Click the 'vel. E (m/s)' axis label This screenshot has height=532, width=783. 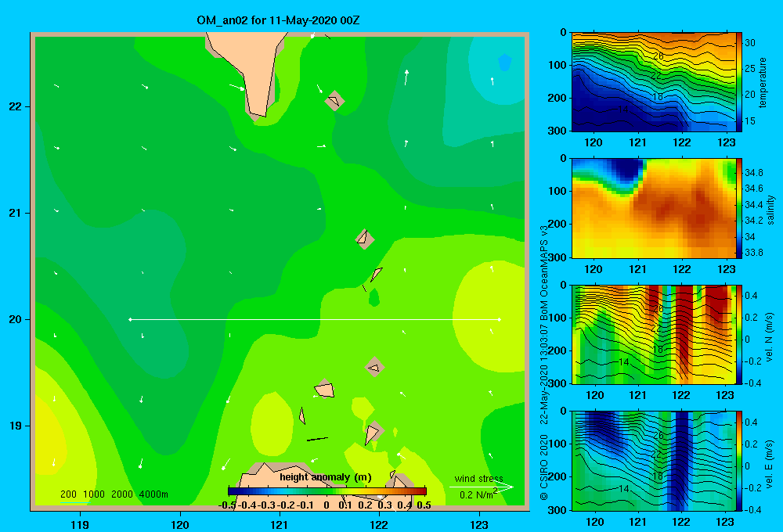click(769, 463)
